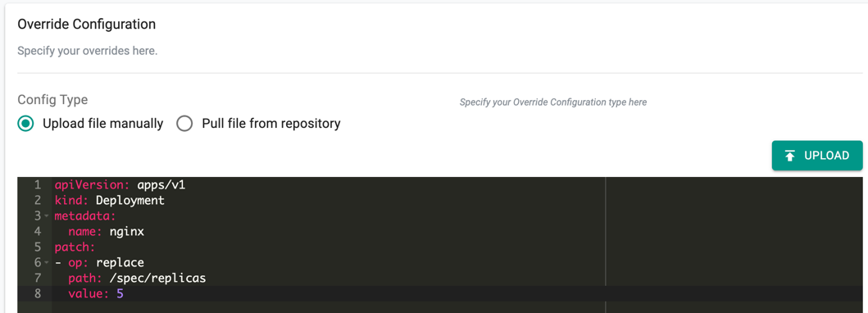The width and height of the screenshot is (868, 313).
Task: Click the kind: Deployment line
Action: coord(109,200)
